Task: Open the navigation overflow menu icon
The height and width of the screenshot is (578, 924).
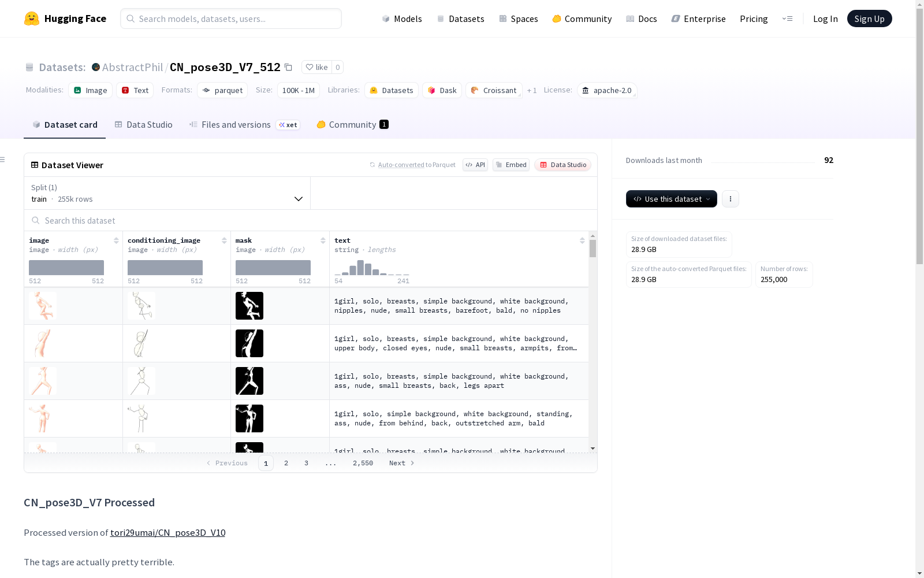Action: pyautogui.click(x=787, y=18)
